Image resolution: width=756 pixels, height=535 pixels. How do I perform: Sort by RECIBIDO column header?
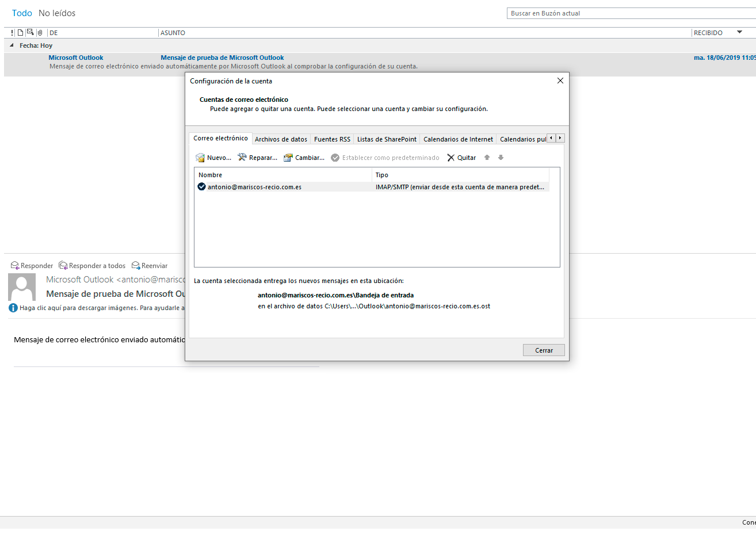pos(708,33)
